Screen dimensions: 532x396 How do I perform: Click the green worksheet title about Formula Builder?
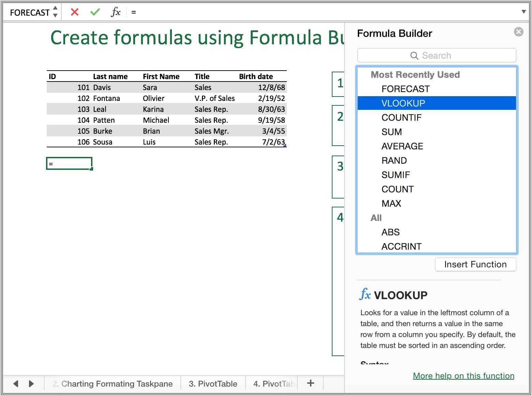point(197,37)
